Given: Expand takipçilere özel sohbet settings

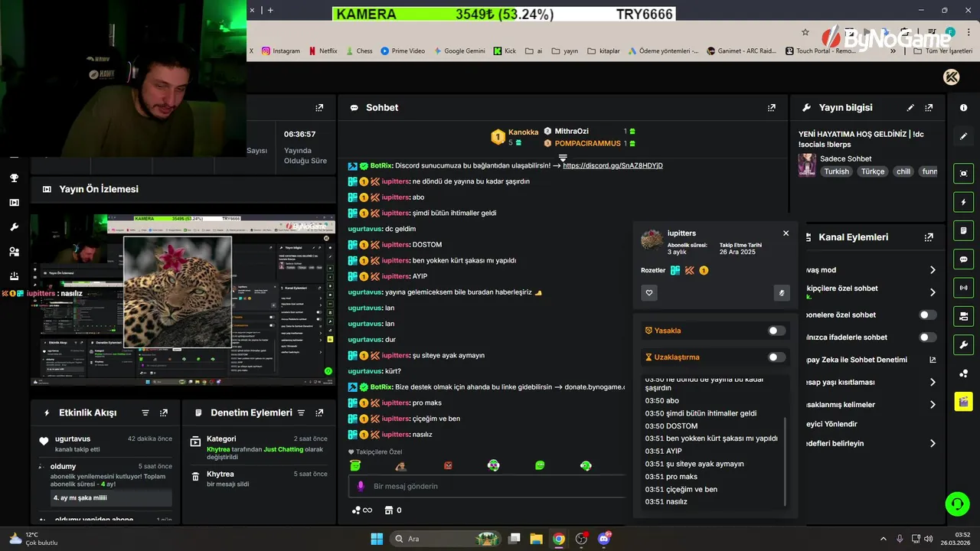Looking at the screenshot, I should (x=933, y=292).
